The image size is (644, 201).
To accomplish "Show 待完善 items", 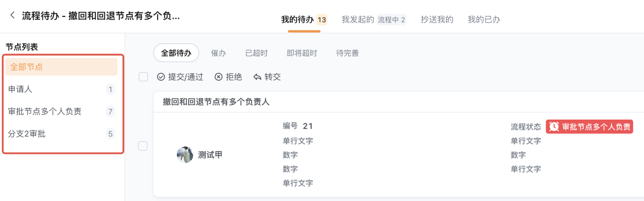I will point(347,53).
